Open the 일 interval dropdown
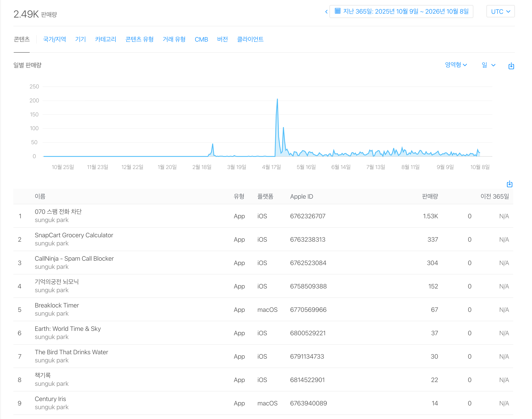Screen dimensions: 532x419 tap(488, 65)
